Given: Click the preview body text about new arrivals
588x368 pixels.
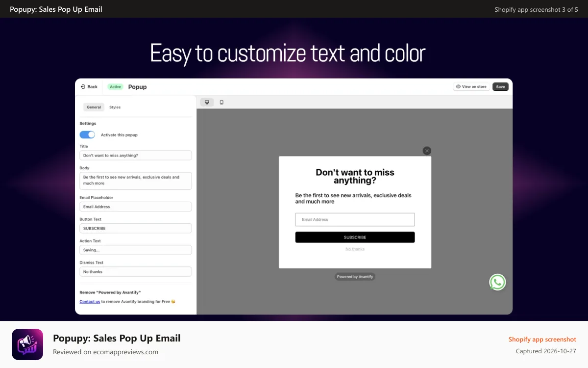Looking at the screenshot, I should click(353, 198).
